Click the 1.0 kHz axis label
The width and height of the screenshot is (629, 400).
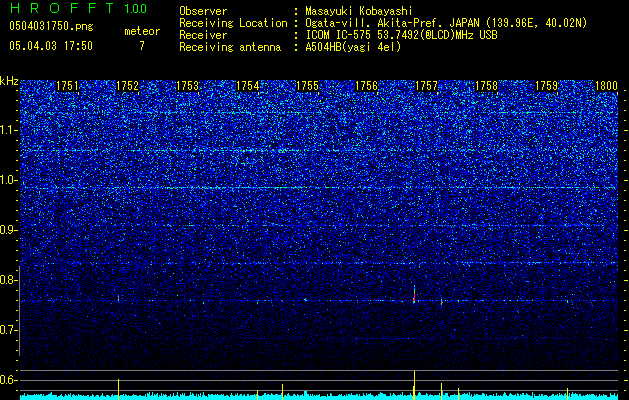pos(9,180)
